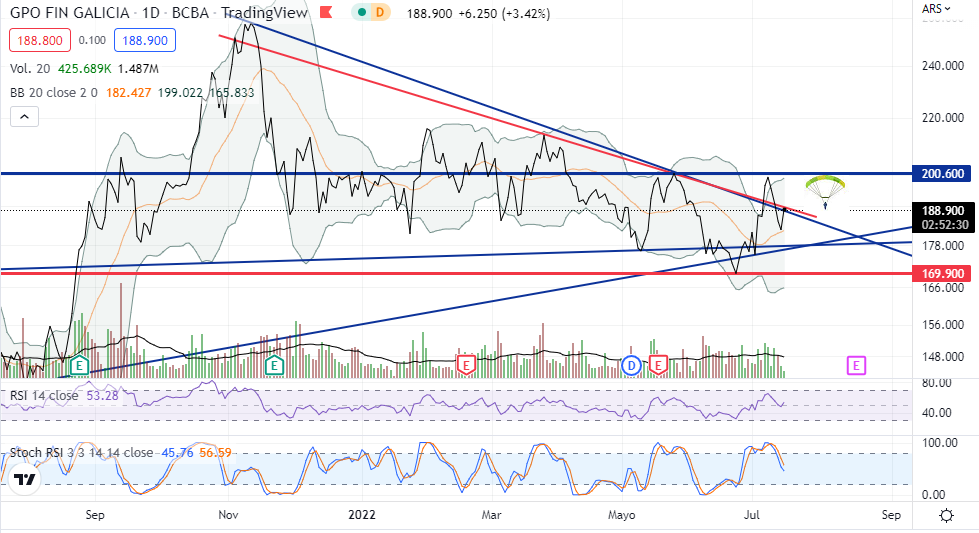This screenshot has height=533, width=979.
Task: Select the 169.900 red line price label
Action: [x=943, y=273]
